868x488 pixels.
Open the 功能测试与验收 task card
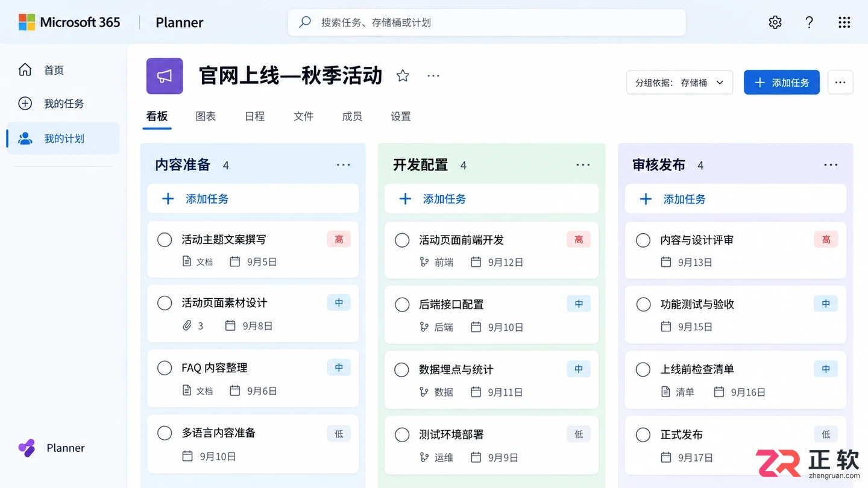point(735,314)
